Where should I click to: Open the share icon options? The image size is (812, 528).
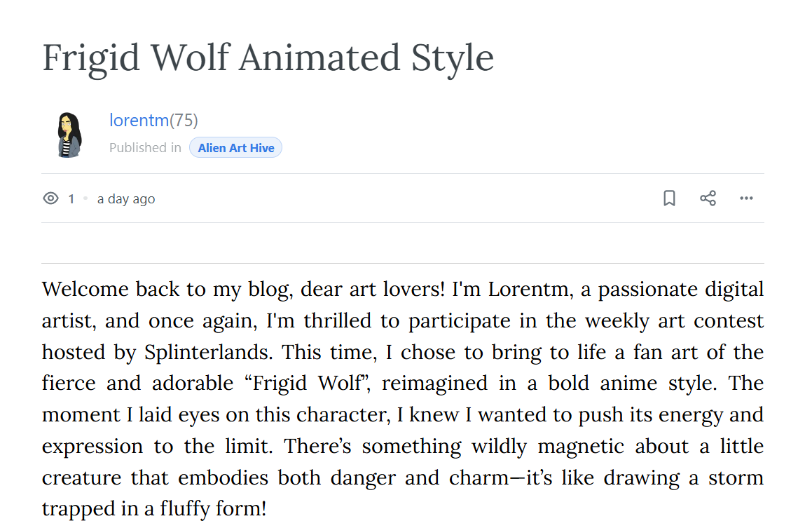tap(708, 198)
